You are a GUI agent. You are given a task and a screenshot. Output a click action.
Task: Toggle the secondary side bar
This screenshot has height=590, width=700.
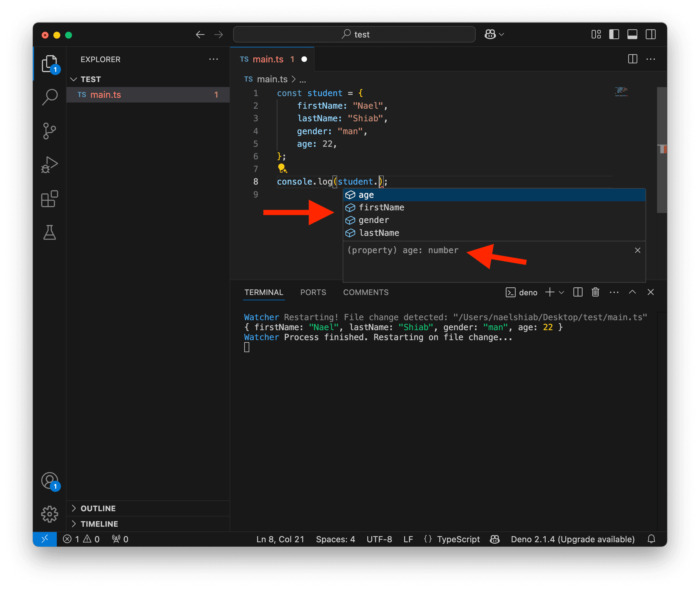651,35
